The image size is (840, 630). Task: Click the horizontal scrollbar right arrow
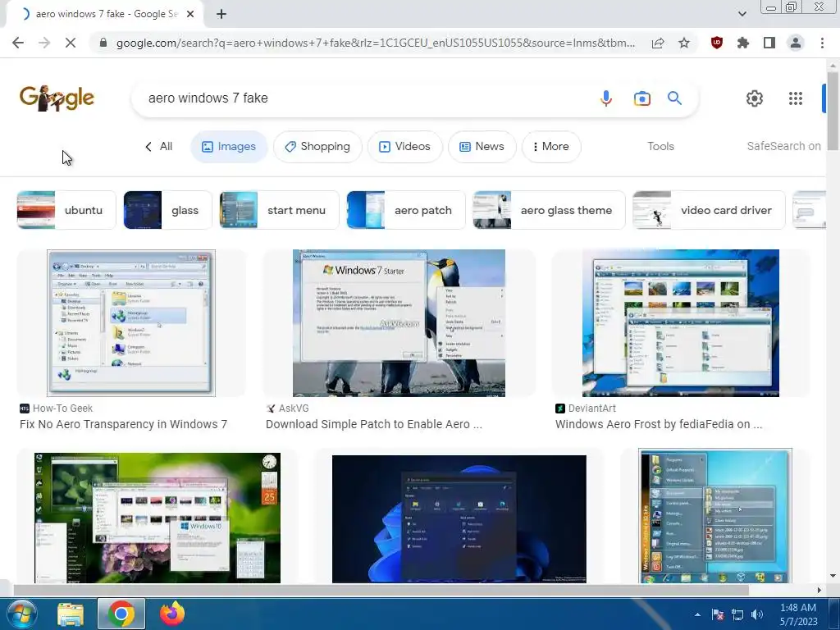tap(819, 590)
